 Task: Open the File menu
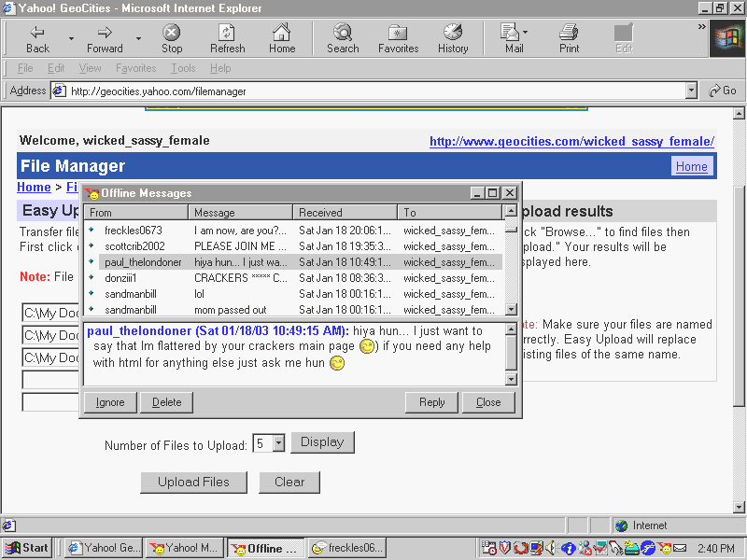pos(25,68)
